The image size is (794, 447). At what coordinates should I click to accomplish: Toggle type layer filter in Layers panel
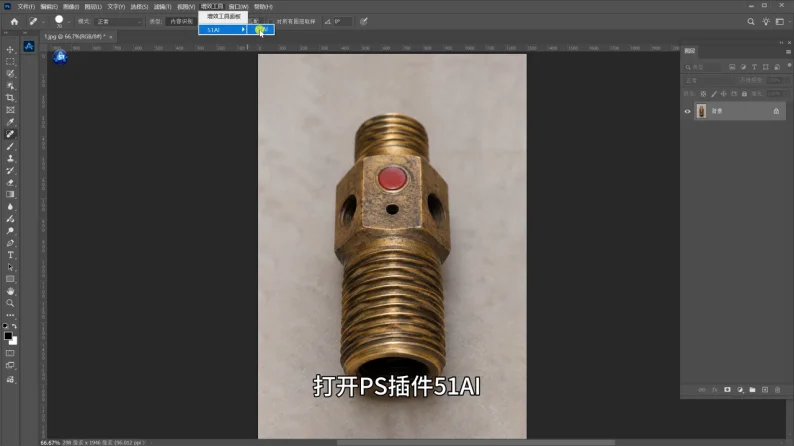click(x=755, y=67)
